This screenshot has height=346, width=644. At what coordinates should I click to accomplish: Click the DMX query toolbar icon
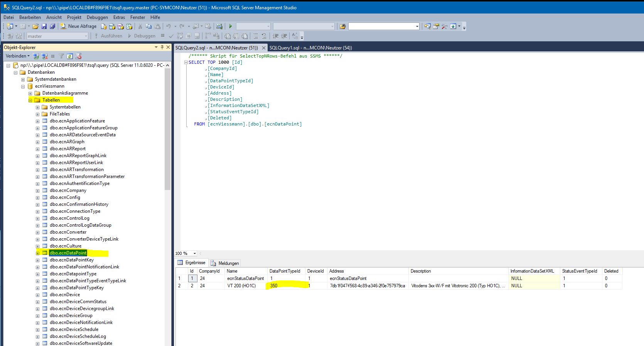[x=121, y=26]
